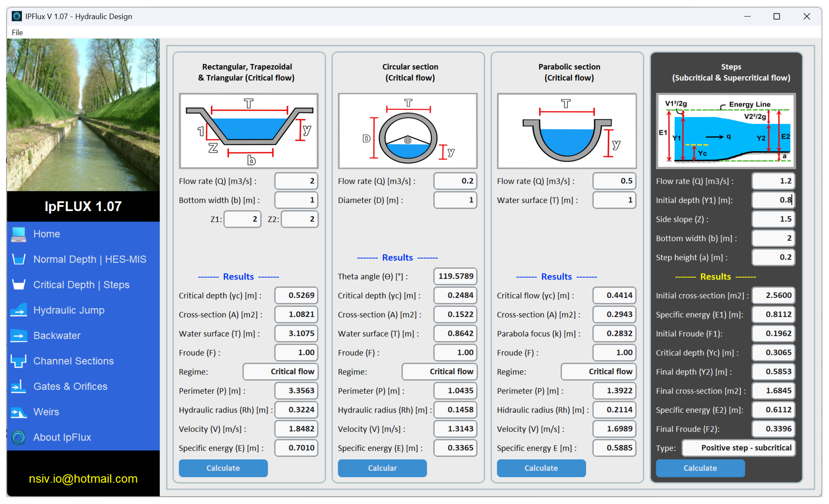Open the File menu
The image size is (829, 504).
pos(17,33)
